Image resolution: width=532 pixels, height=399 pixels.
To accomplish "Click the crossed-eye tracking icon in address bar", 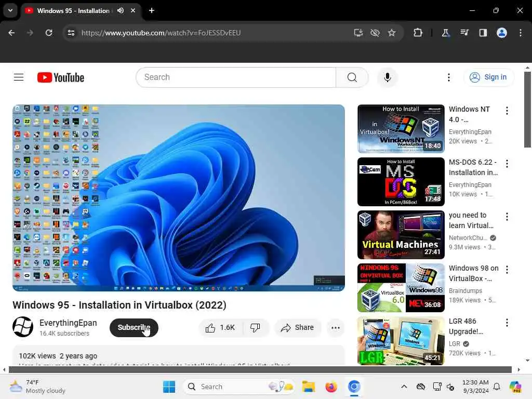I will pos(375,33).
